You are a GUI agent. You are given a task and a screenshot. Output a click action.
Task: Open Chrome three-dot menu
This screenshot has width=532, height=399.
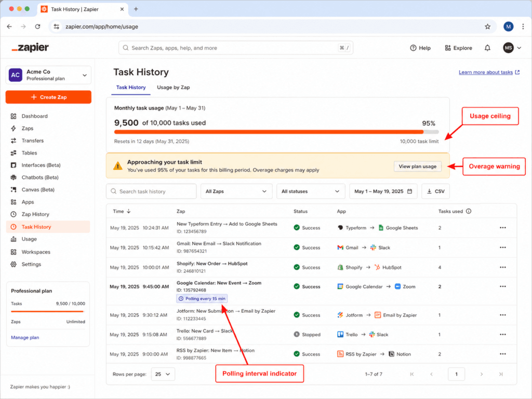pyautogui.click(x=523, y=26)
